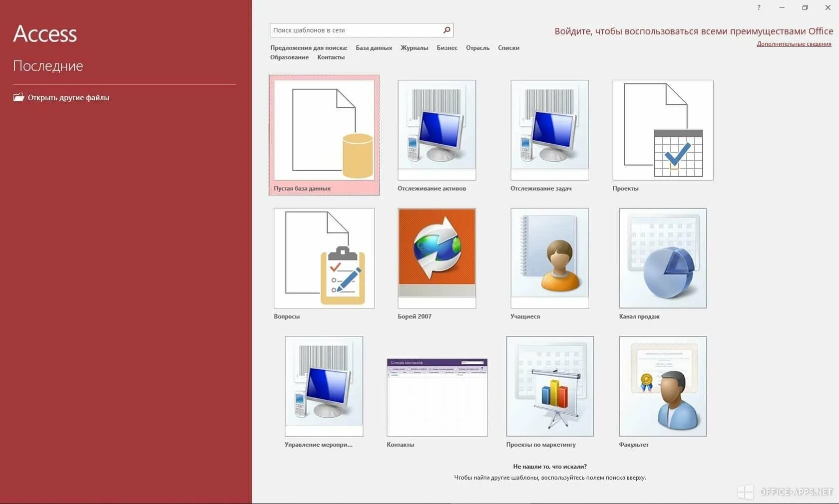Open the Проекты по маркетингу chart template
The image size is (839, 504).
click(x=550, y=386)
